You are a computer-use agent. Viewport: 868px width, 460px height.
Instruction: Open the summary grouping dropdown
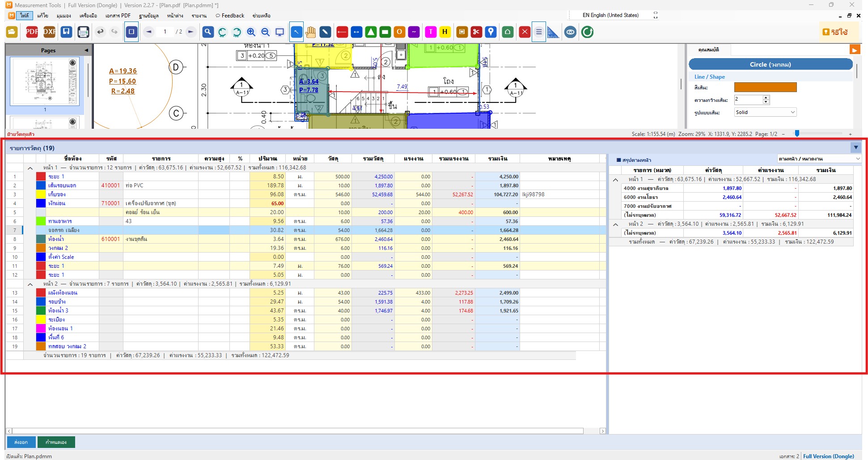(x=819, y=159)
